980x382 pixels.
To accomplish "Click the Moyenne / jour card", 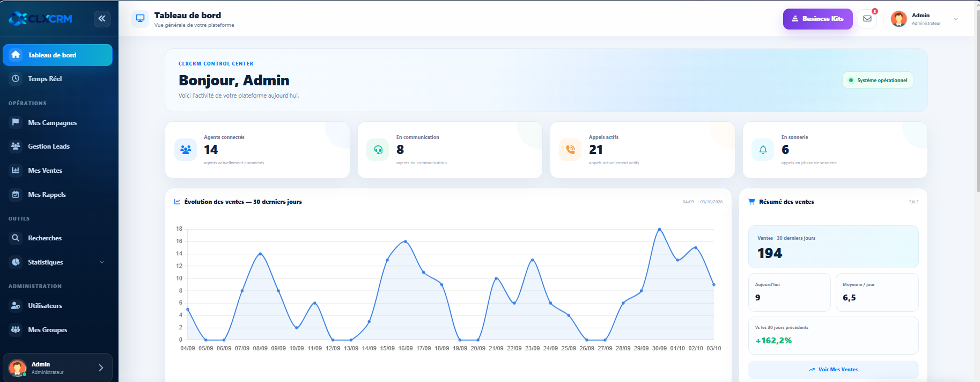I will (x=877, y=292).
